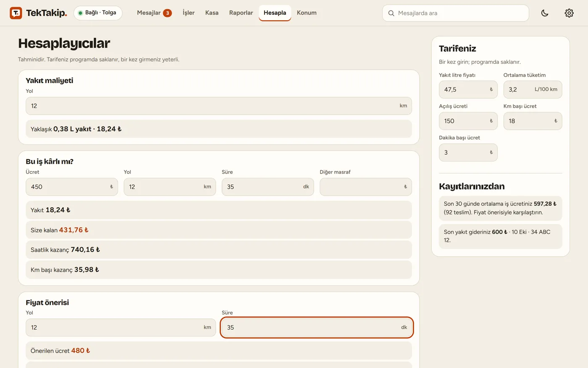Click the Ortalama tüketim field
Image resolution: width=588 pixels, height=368 pixels.
tap(533, 89)
